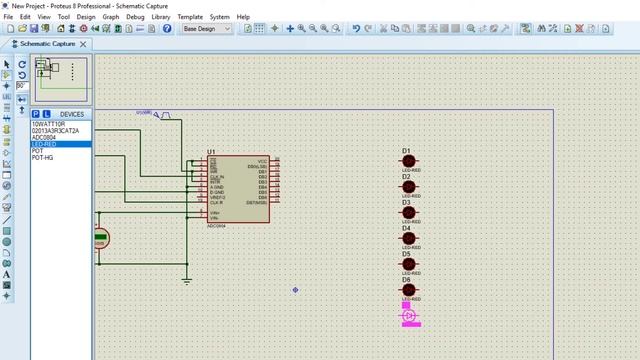
Task: Click New Project icon in toolbar
Action: [11, 29]
